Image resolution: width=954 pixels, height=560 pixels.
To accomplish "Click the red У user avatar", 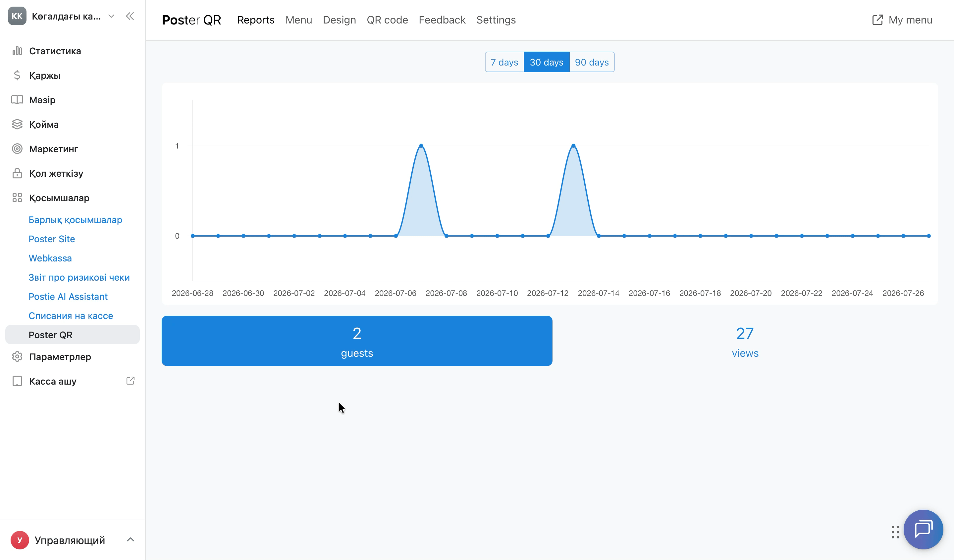I will pos(20,540).
